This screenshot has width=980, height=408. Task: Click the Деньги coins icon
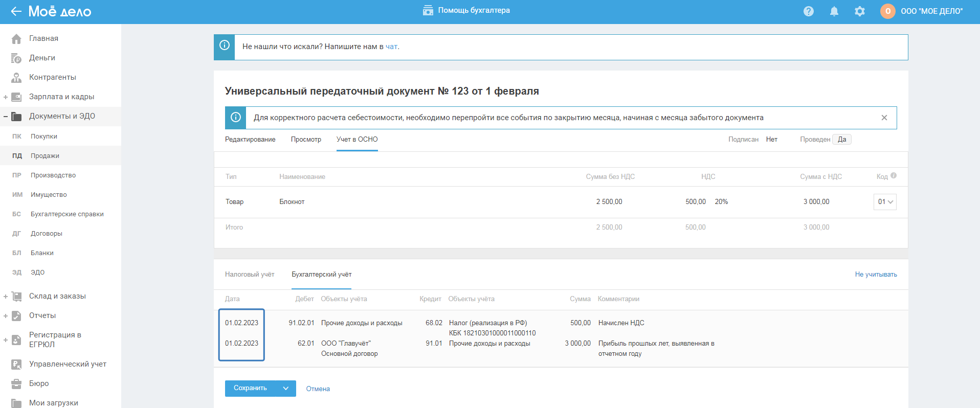click(x=16, y=58)
